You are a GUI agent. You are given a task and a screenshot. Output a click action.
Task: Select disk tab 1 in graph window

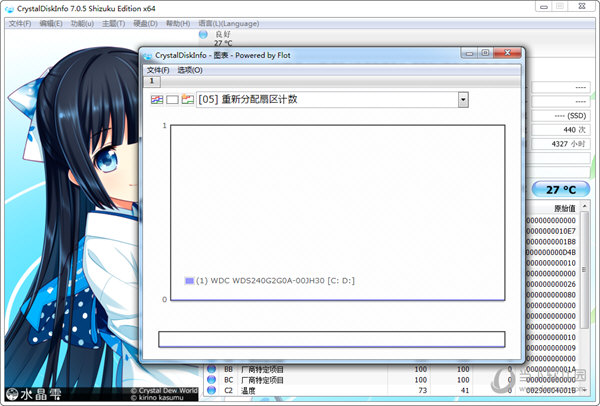(x=152, y=81)
